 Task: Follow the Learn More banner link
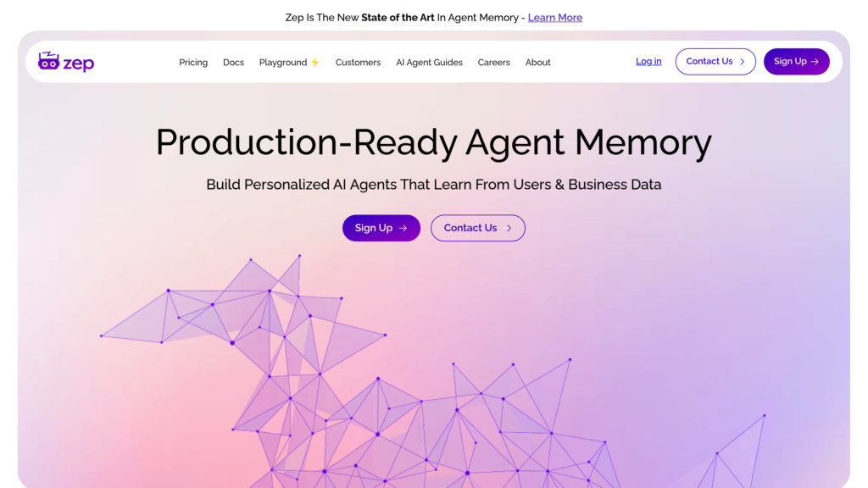click(554, 17)
